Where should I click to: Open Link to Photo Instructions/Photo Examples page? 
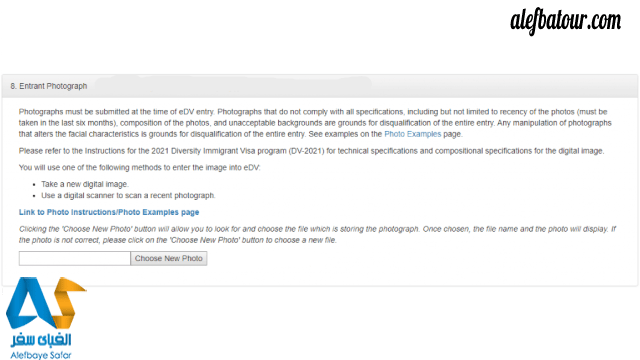coord(109,212)
